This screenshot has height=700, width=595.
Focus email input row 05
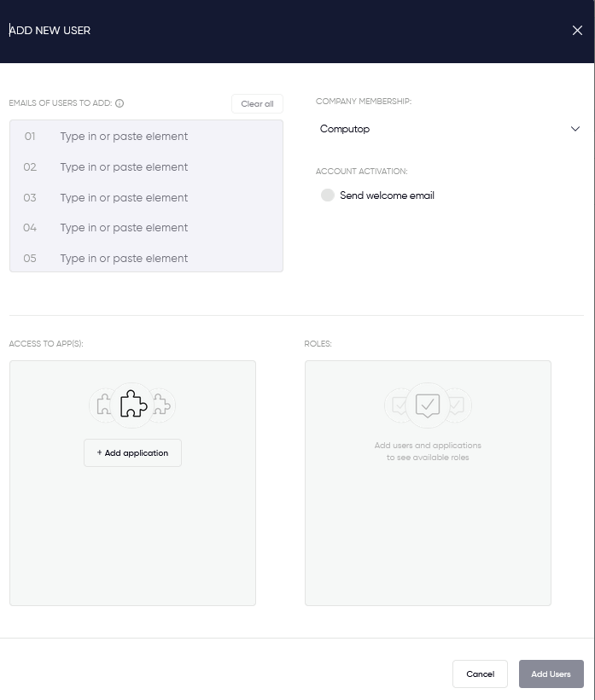pos(147,258)
